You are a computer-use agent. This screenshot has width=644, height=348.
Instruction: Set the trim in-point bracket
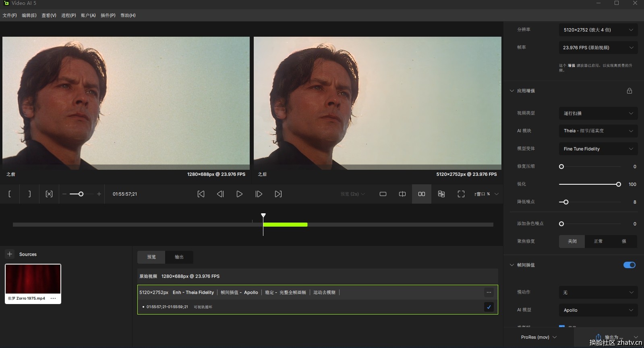10,194
